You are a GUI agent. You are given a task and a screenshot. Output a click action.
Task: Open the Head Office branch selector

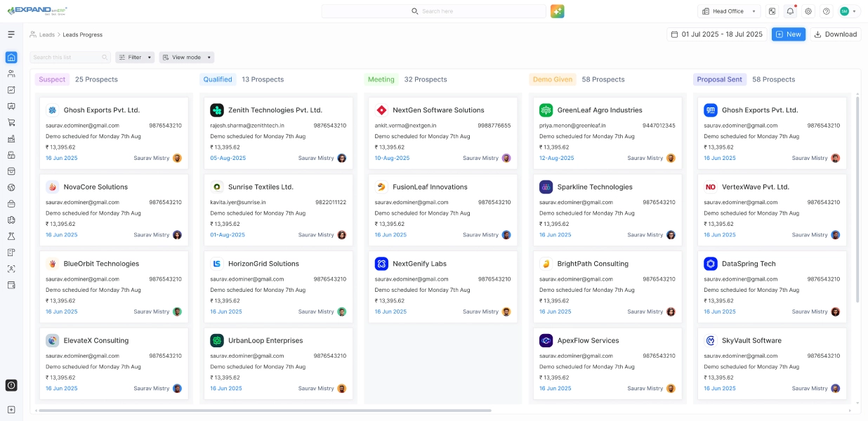point(728,11)
